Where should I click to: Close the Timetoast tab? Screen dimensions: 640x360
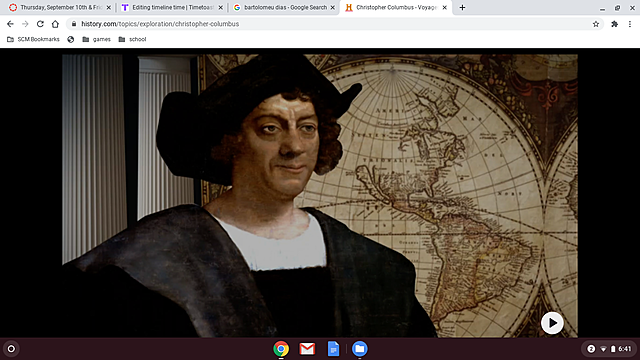(220, 7)
